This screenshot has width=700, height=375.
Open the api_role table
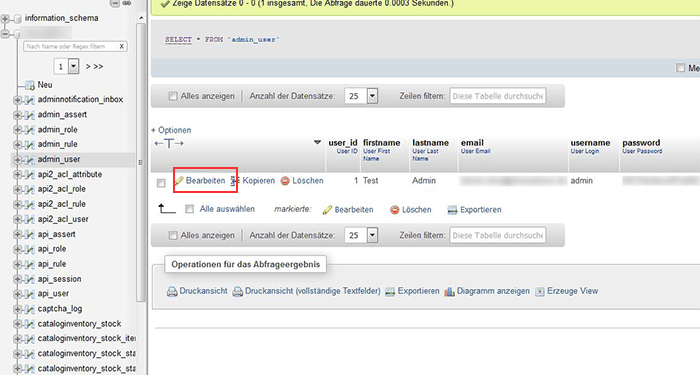(52, 249)
